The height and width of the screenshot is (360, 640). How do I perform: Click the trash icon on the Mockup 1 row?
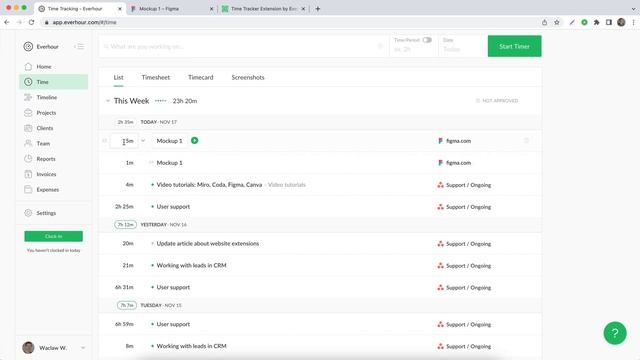tap(526, 141)
